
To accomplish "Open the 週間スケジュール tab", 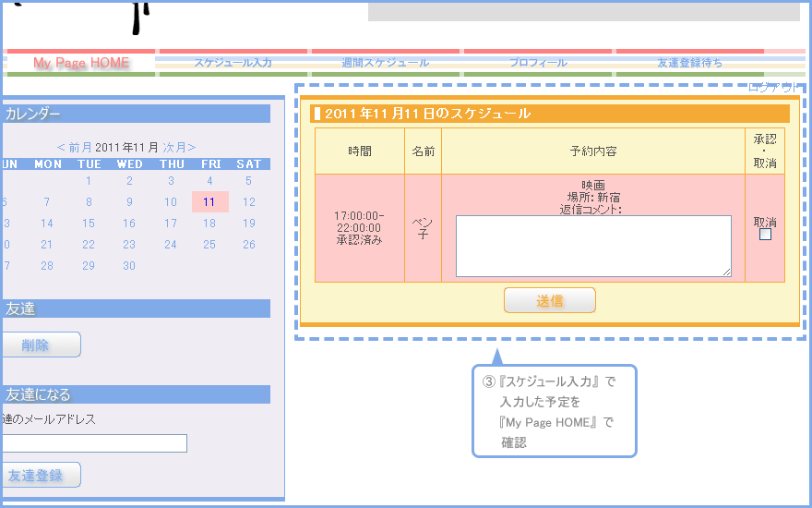I will click(385, 63).
